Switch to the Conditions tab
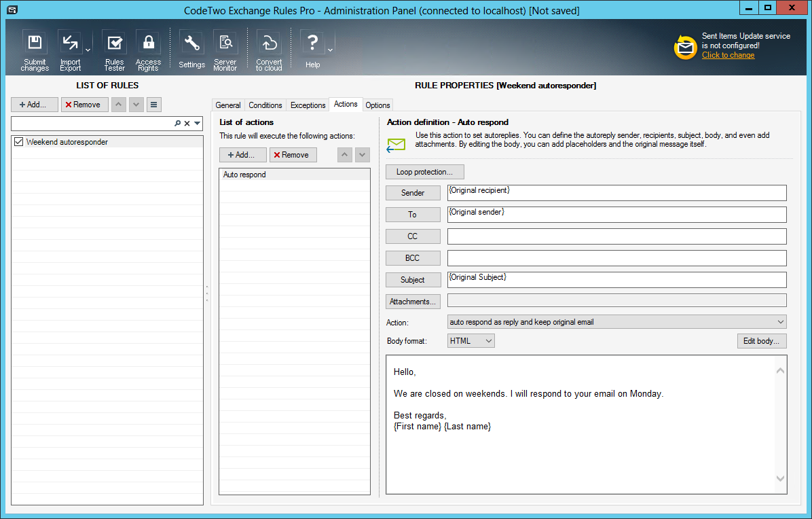This screenshot has width=812, height=519. [x=265, y=105]
